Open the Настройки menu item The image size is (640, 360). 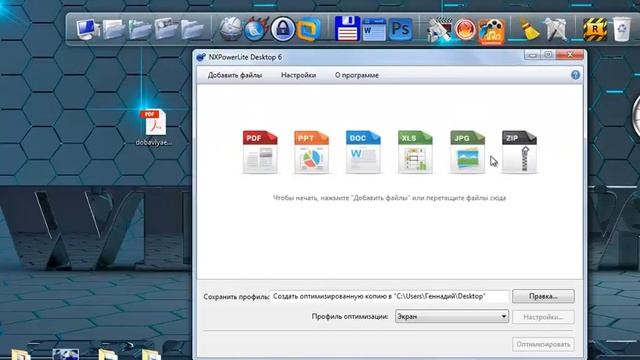click(x=298, y=75)
